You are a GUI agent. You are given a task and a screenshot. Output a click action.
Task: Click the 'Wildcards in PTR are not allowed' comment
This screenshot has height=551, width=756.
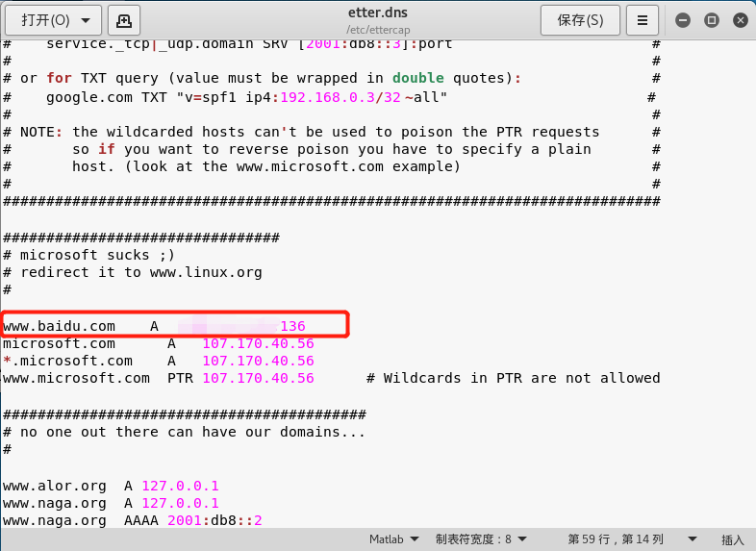(x=513, y=379)
